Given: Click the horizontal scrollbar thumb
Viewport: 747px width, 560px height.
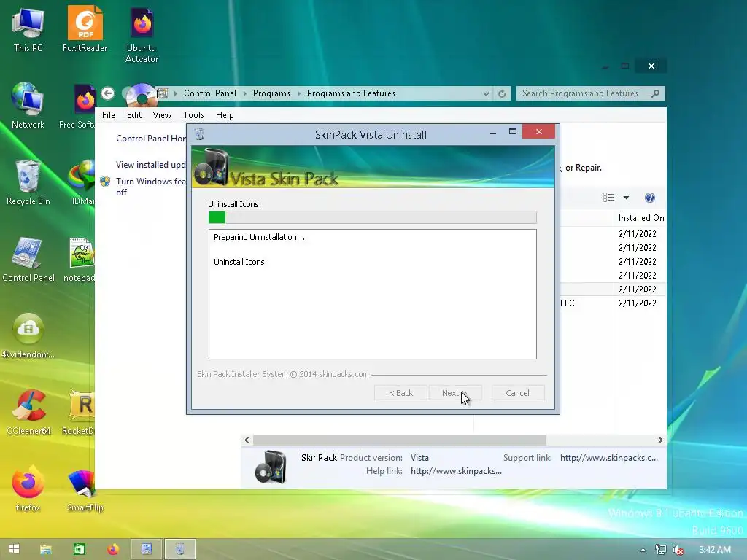Looking at the screenshot, I should coord(399,440).
